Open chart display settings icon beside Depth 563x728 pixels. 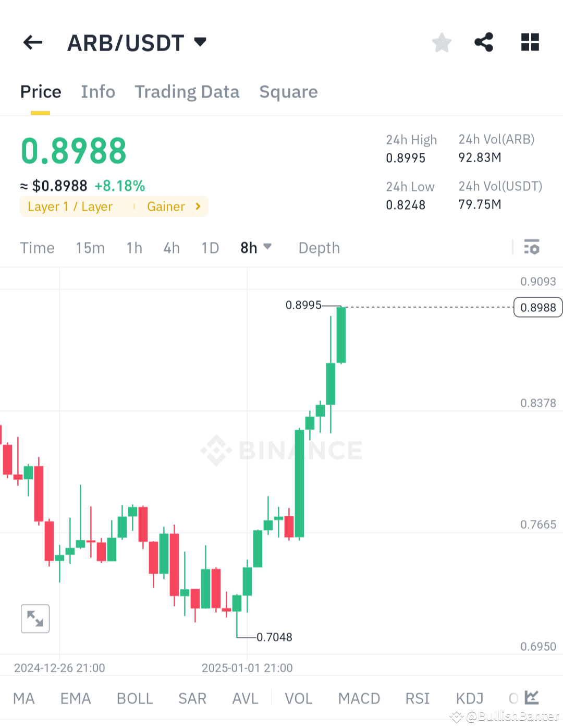click(x=532, y=247)
